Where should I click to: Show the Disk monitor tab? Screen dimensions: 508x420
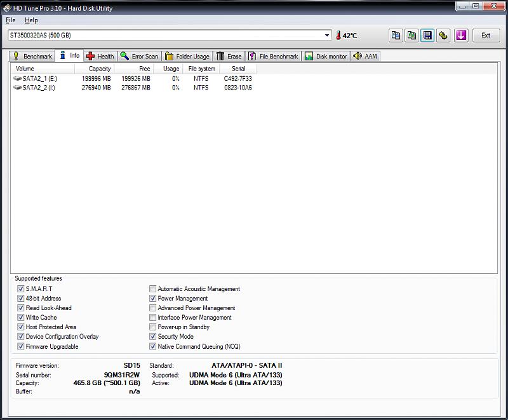326,57
